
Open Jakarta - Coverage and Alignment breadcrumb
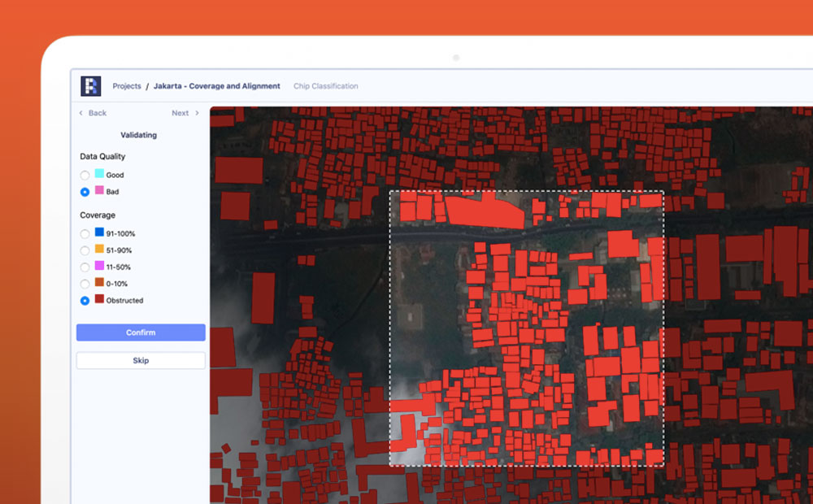[216, 86]
